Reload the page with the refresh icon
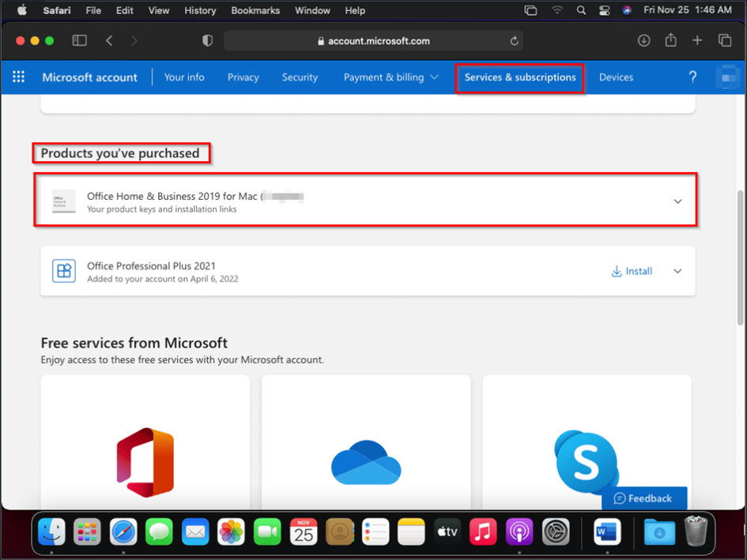The width and height of the screenshot is (747, 560). coord(514,41)
